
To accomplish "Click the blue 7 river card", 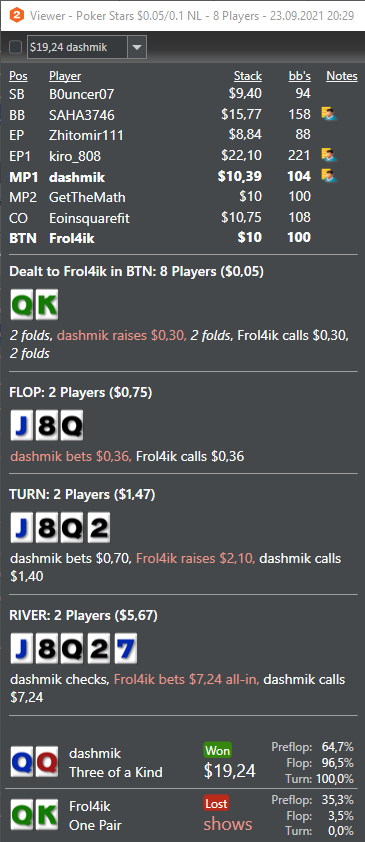I will tap(125, 649).
